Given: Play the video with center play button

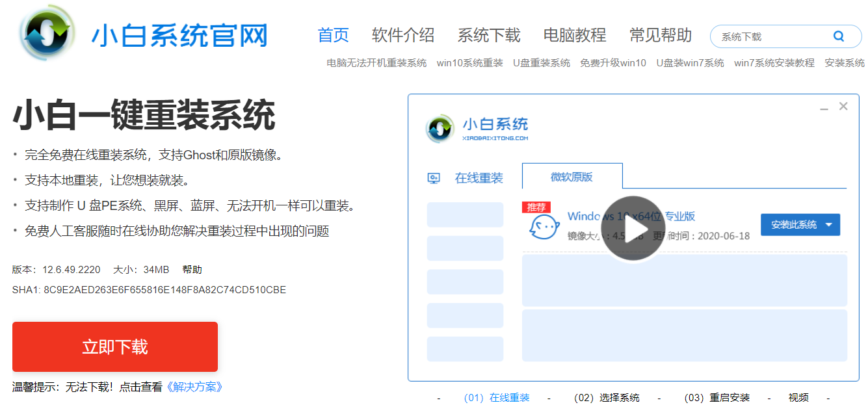Looking at the screenshot, I should [x=633, y=229].
